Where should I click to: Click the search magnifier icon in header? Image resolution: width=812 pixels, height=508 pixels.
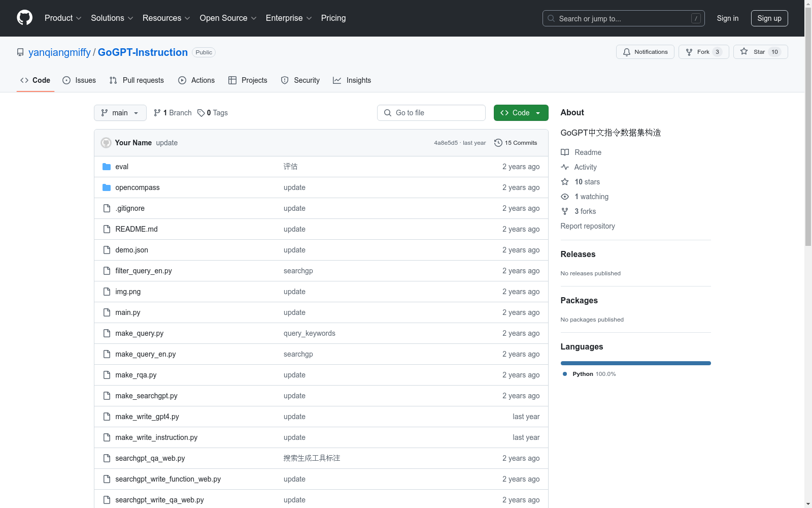coord(551,18)
